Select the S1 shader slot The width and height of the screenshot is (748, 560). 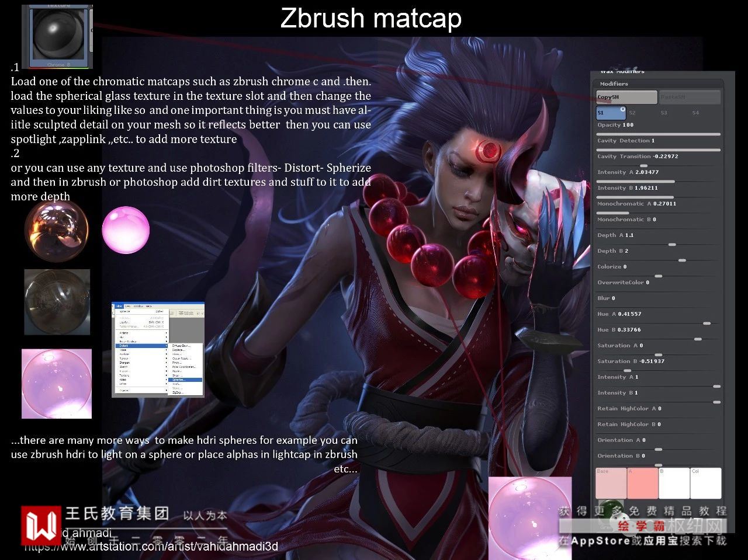click(x=611, y=113)
